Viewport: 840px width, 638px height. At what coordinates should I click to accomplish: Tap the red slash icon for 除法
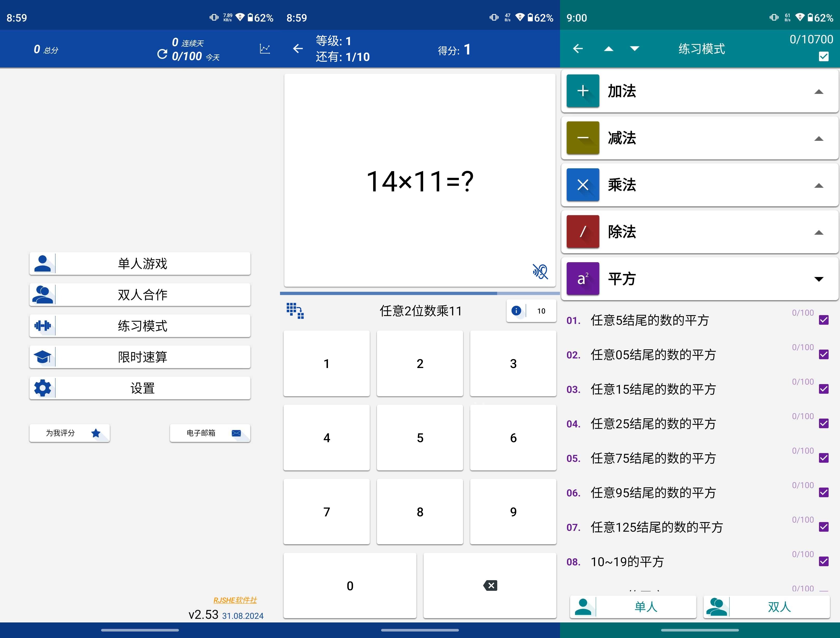[583, 231]
